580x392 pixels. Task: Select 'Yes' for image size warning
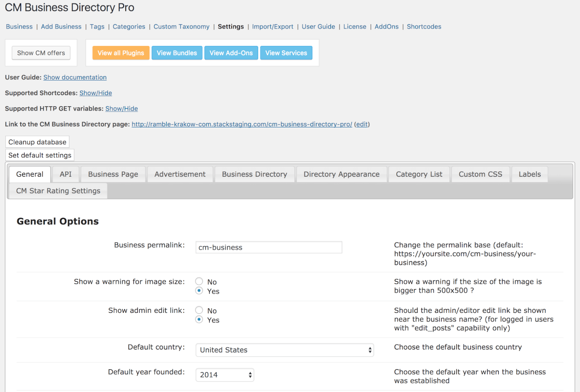(x=199, y=291)
